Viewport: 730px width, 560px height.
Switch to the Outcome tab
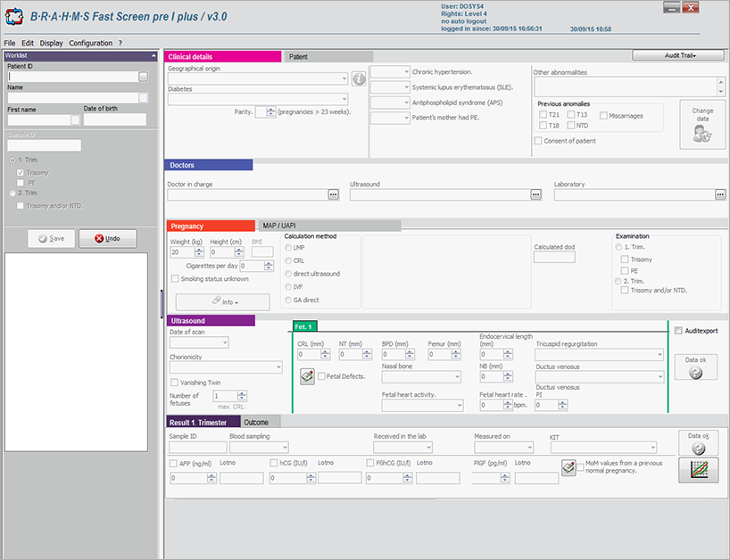pyautogui.click(x=257, y=422)
